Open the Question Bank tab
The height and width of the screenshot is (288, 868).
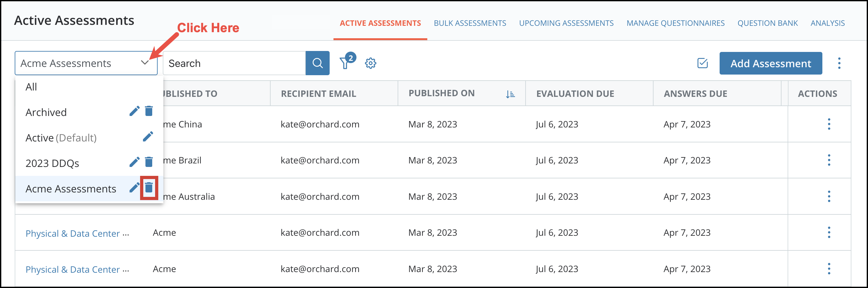tap(768, 23)
